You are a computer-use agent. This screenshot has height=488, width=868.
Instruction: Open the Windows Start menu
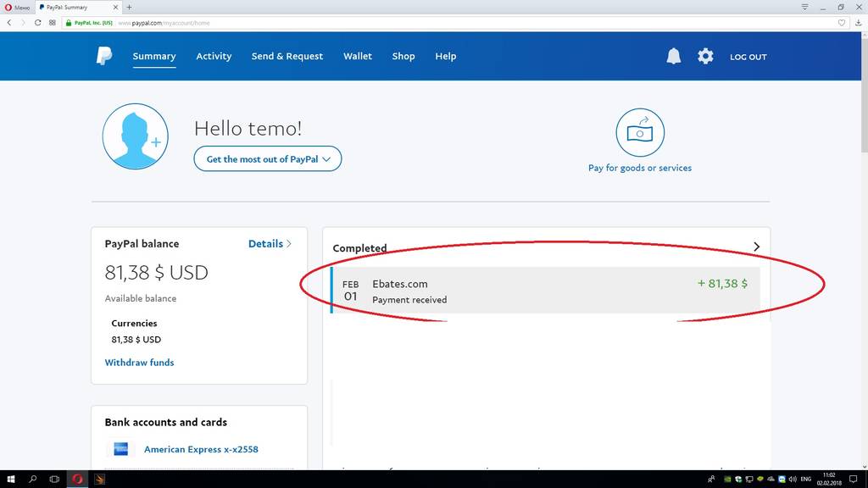10,480
